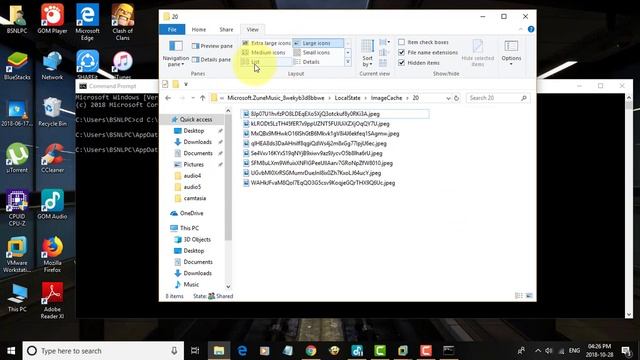This screenshot has height=360, width=640.
Task: Expand the layout gallery list
Action: [x=348, y=62]
